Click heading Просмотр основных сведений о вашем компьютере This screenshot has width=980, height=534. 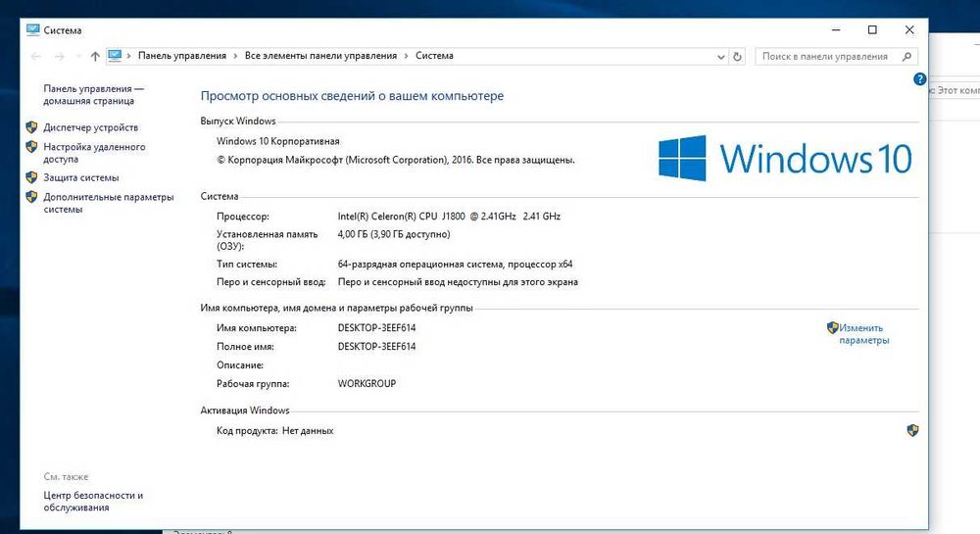coord(352,96)
